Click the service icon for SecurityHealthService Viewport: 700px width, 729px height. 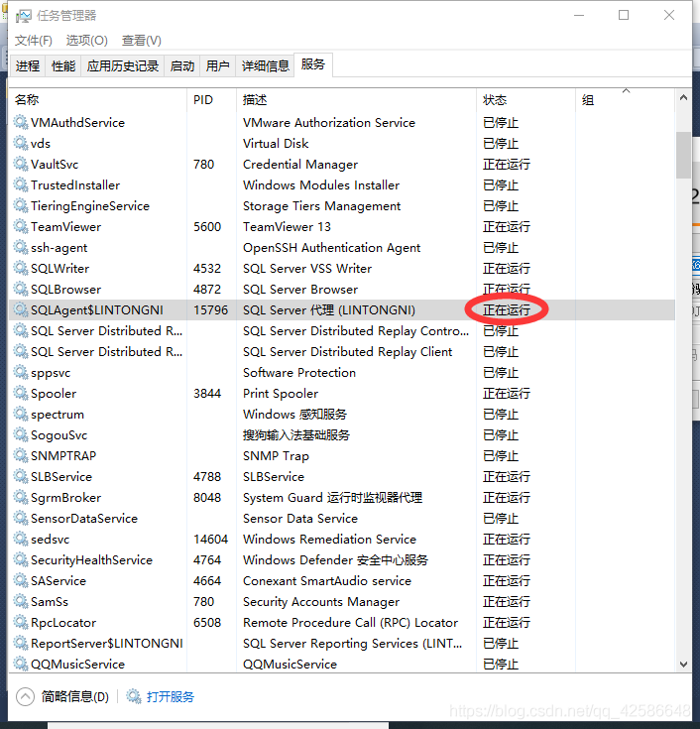coord(21,560)
